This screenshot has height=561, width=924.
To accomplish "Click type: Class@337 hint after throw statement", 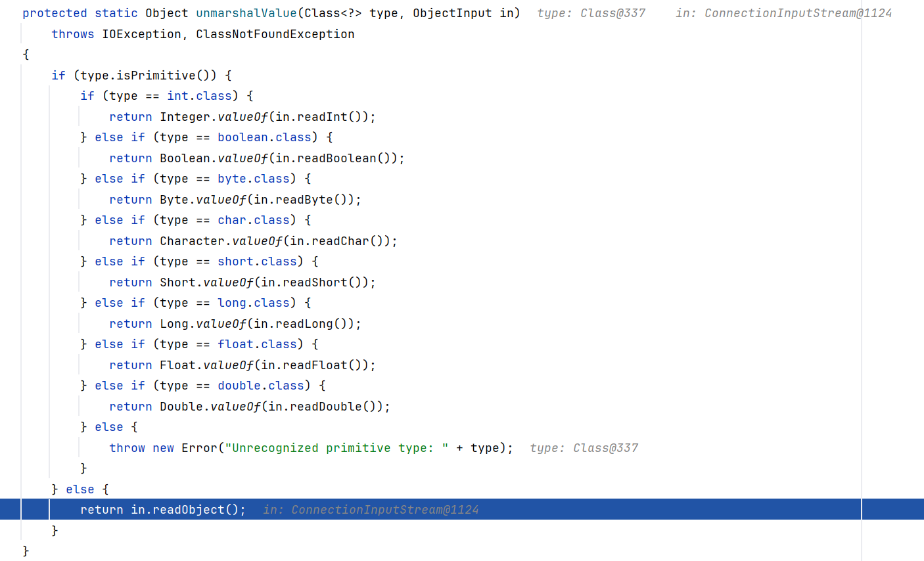I will (x=584, y=448).
